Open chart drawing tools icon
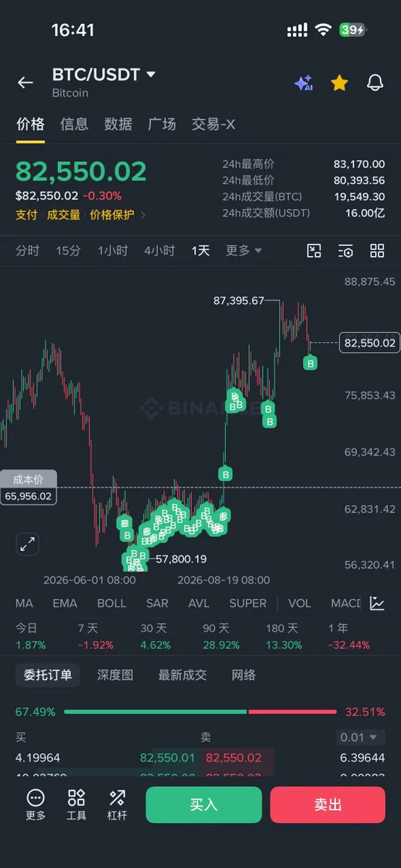 314,251
